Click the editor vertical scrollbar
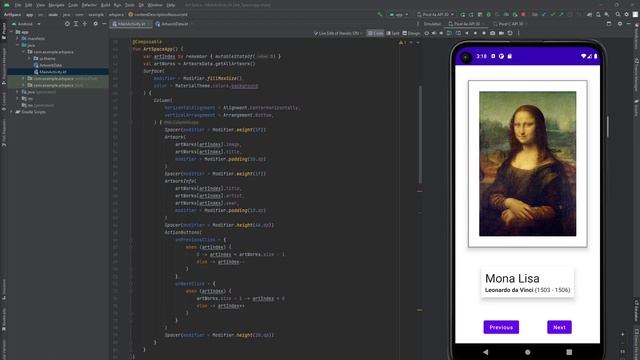 tap(420, 135)
